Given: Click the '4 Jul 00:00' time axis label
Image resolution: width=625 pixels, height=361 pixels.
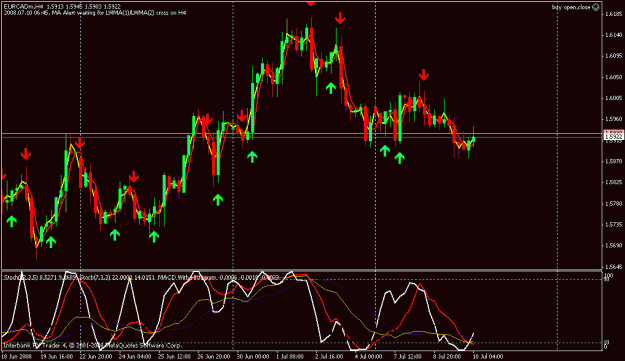Looking at the screenshot, I should tap(369, 356).
